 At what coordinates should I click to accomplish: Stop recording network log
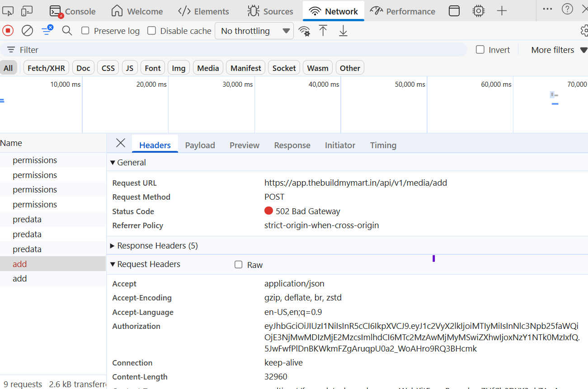[8, 31]
